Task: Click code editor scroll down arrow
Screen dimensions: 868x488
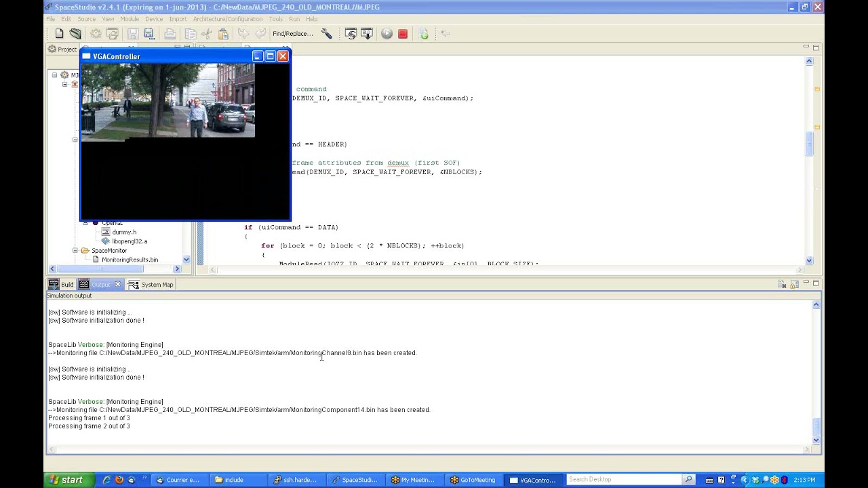Action: click(x=809, y=260)
